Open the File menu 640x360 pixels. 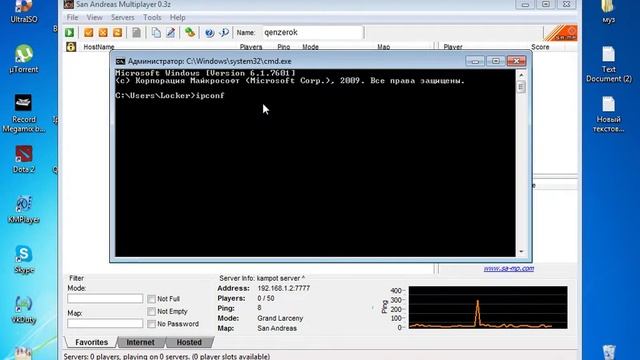click(72, 18)
